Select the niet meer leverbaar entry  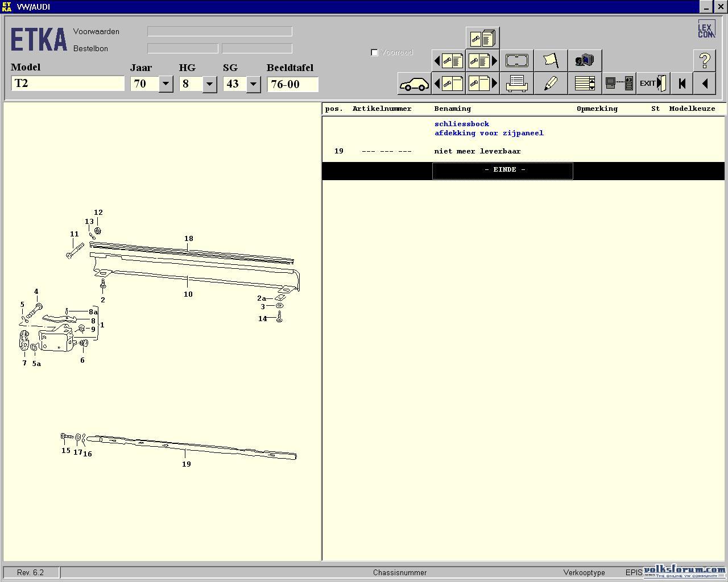coord(477,151)
